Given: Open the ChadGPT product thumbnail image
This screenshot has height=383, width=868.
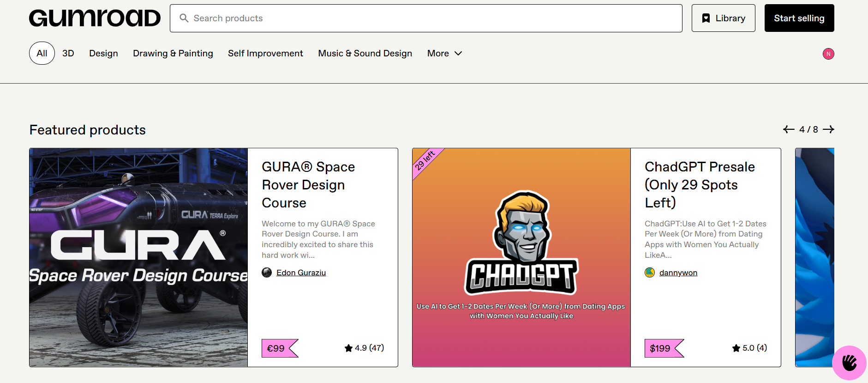Looking at the screenshot, I should click(521, 257).
